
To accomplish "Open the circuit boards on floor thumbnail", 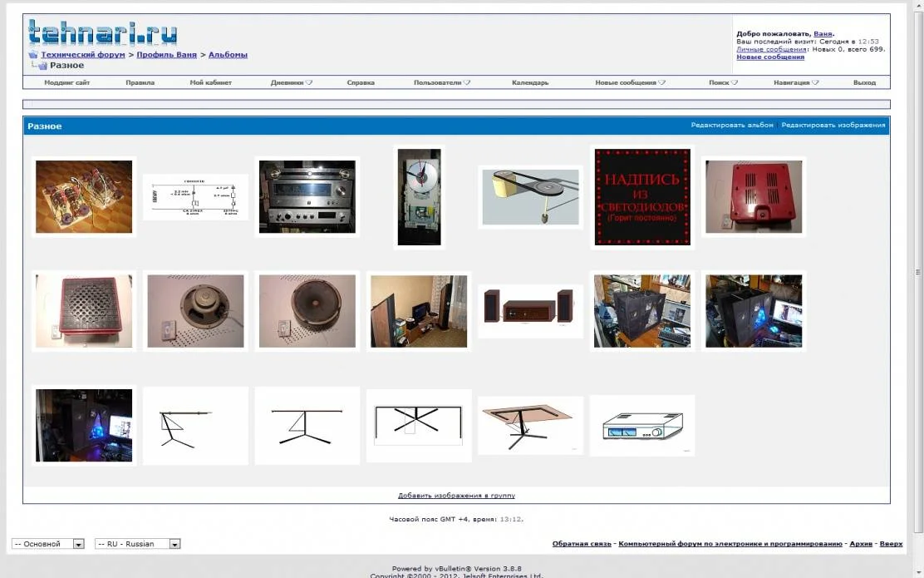I will coord(84,196).
